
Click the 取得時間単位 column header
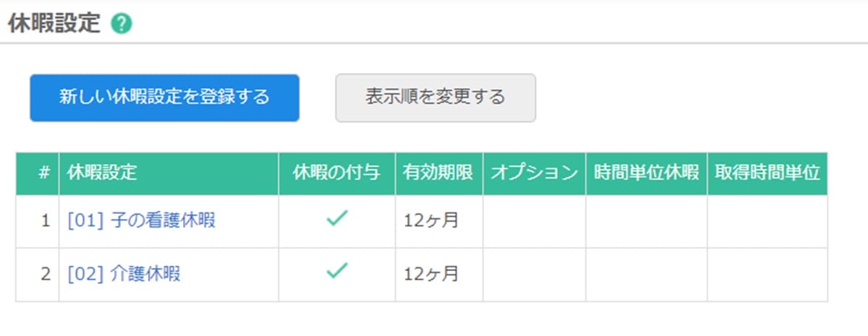click(767, 173)
